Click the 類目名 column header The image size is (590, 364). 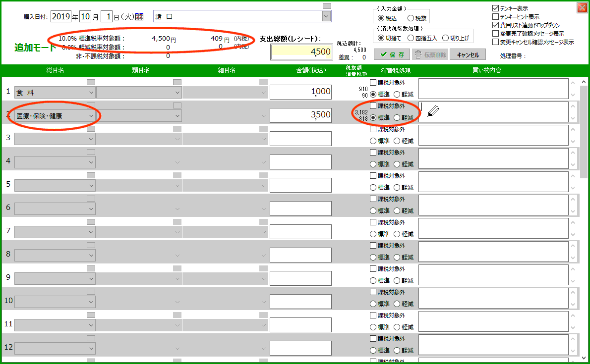tap(141, 70)
